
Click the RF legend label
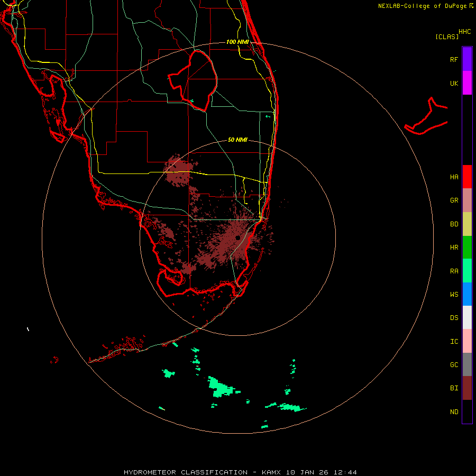click(454, 59)
